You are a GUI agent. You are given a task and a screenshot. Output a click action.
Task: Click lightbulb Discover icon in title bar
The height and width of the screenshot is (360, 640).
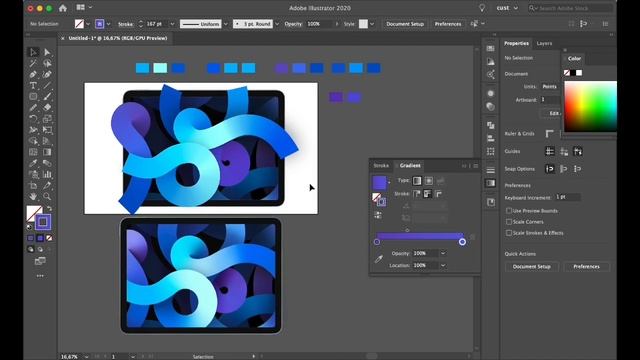tap(482, 8)
